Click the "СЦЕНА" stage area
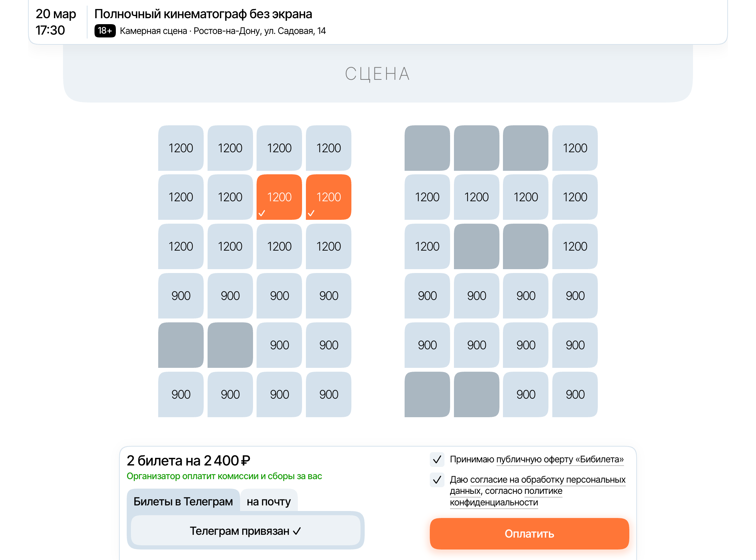Screen dimensions: 756x560 click(x=377, y=74)
